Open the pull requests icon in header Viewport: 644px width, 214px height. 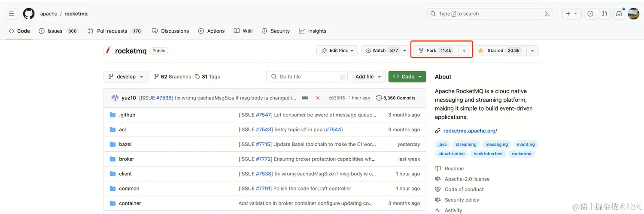pyautogui.click(x=605, y=14)
